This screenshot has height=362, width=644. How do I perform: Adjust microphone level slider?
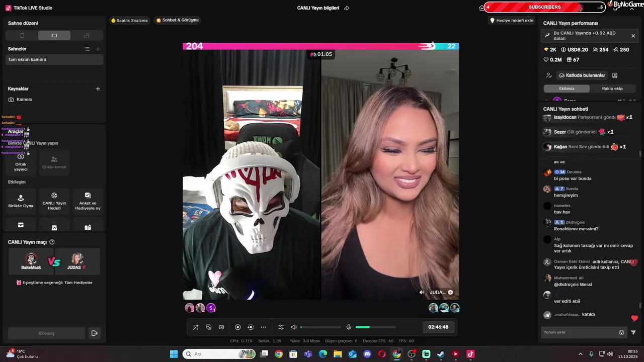pos(375,327)
